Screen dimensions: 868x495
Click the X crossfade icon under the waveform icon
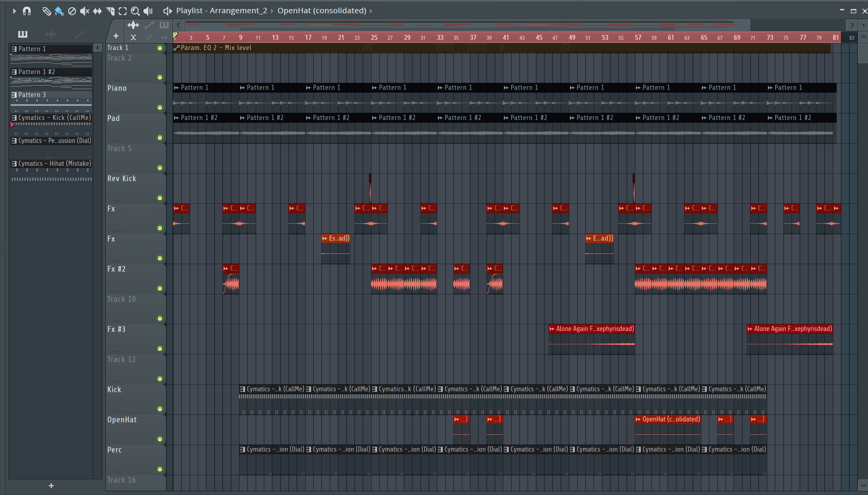(x=133, y=37)
